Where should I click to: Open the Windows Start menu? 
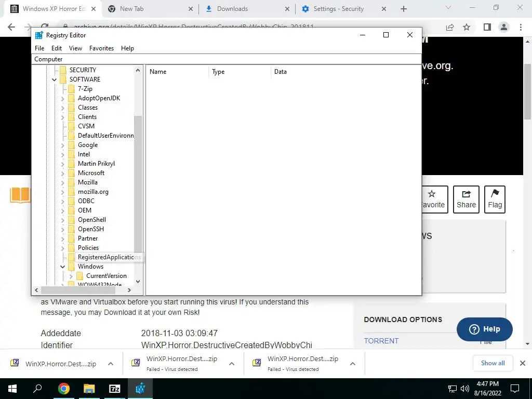click(x=12, y=389)
